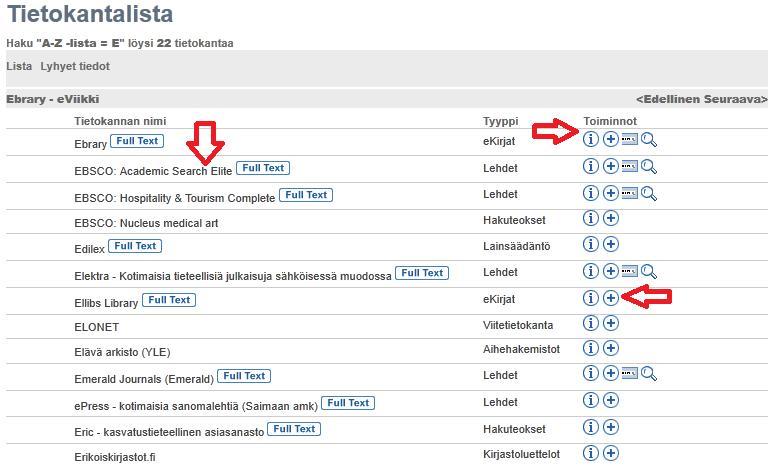Add EBSCO: Nucleus medical art via plus icon
This screenshot has height=471, width=784.
(x=610, y=218)
